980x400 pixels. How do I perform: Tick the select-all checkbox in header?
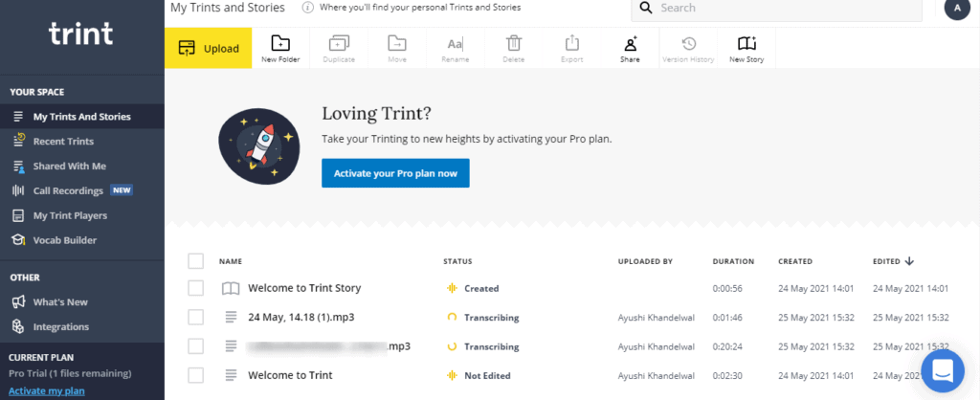tap(195, 260)
